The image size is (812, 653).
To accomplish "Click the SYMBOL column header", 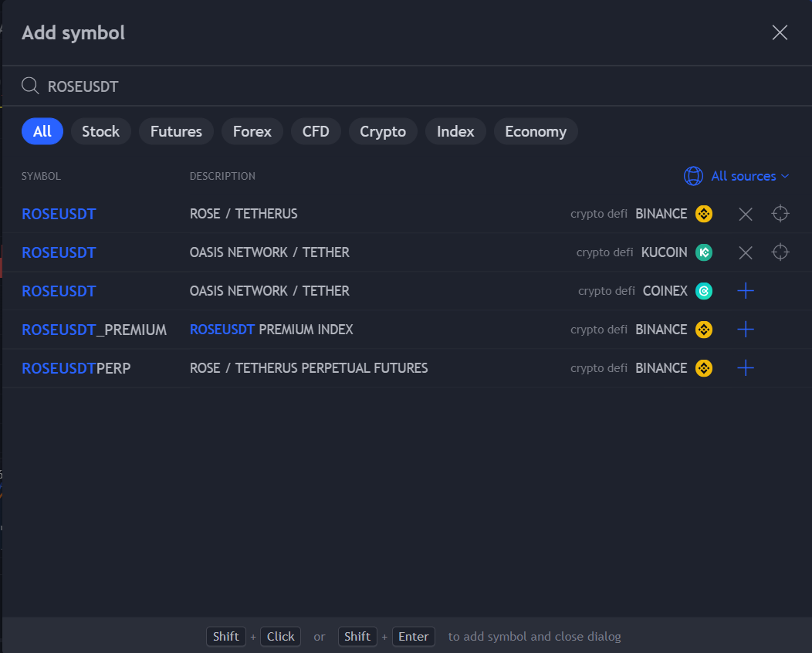I will point(41,176).
